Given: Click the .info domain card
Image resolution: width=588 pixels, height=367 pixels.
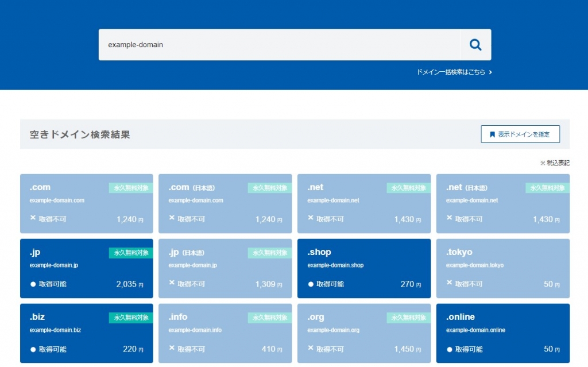Looking at the screenshot, I should [225, 333].
